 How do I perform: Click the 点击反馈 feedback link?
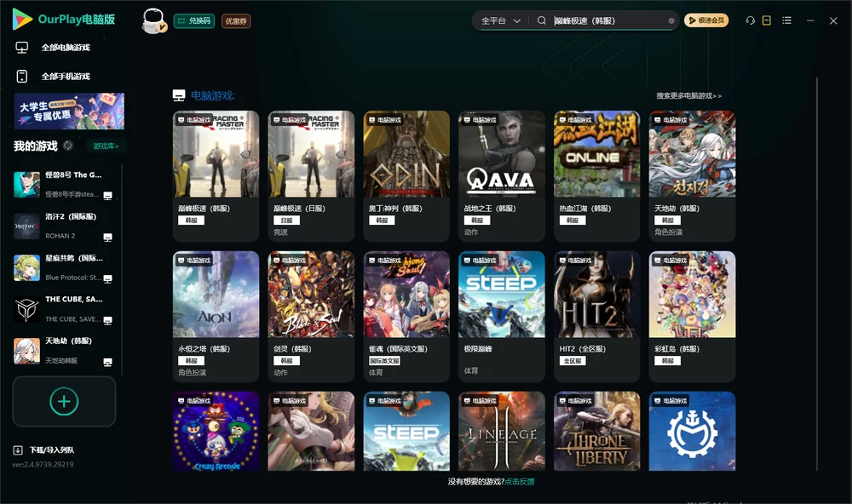tap(520, 482)
